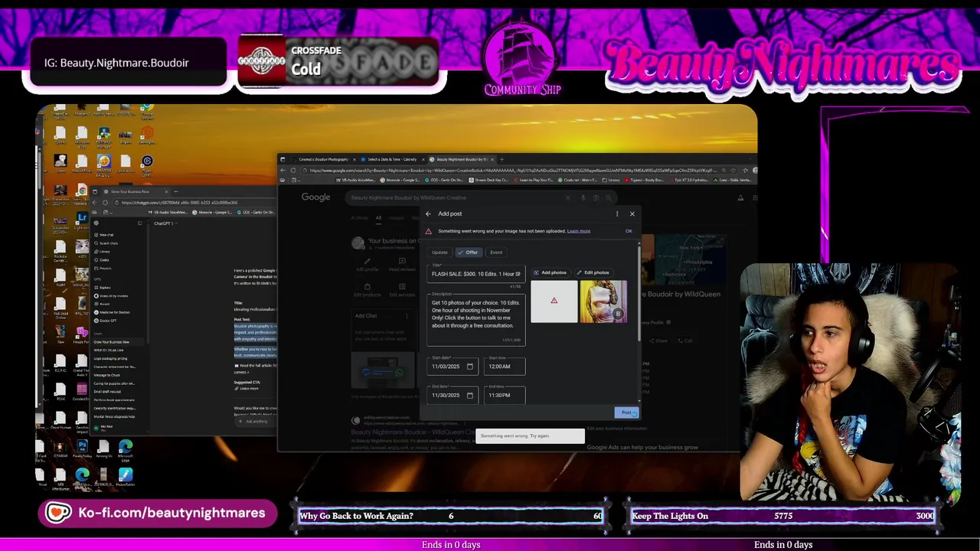This screenshot has height=551, width=980.
Task: Open the End date calendar picker
Action: tap(470, 396)
